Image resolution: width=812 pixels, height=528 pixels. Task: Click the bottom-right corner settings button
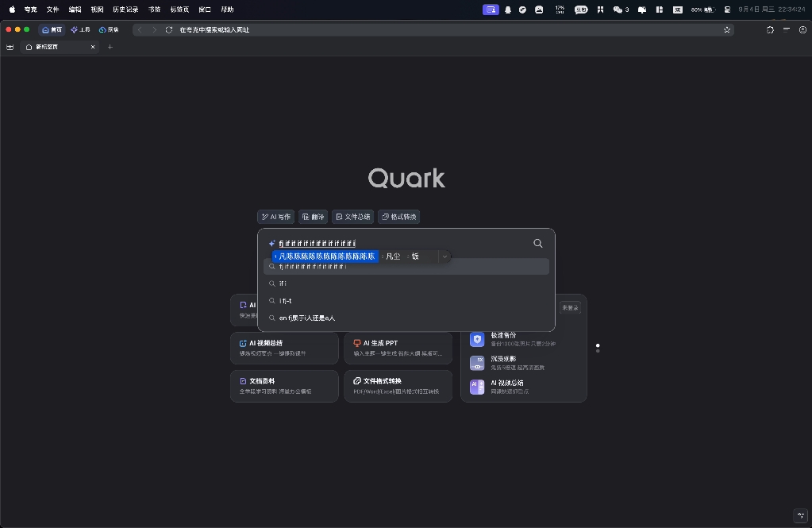point(801,515)
